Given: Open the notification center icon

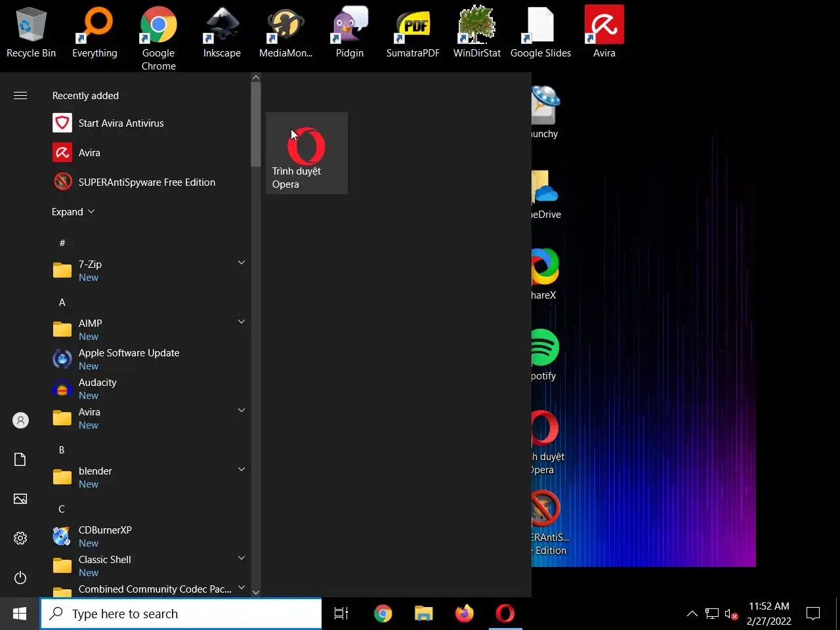Looking at the screenshot, I should (813, 614).
